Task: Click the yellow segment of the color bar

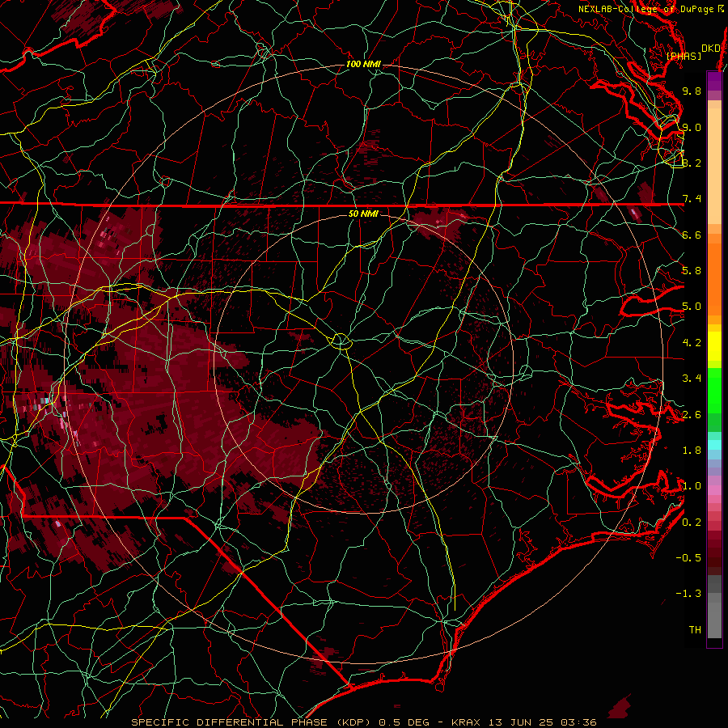Action: 714,346
